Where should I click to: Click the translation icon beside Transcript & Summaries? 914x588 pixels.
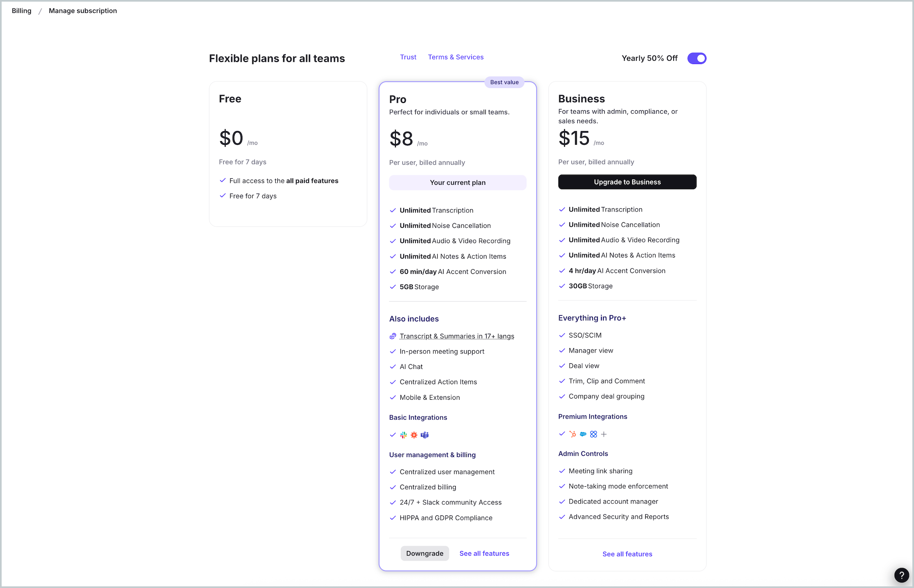tap(393, 336)
